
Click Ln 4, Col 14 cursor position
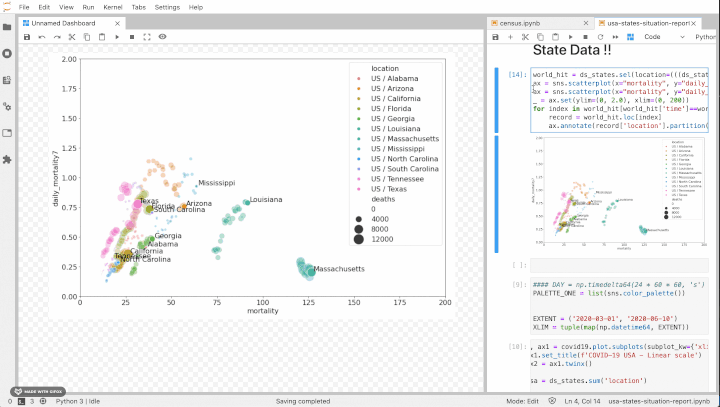click(x=582, y=401)
